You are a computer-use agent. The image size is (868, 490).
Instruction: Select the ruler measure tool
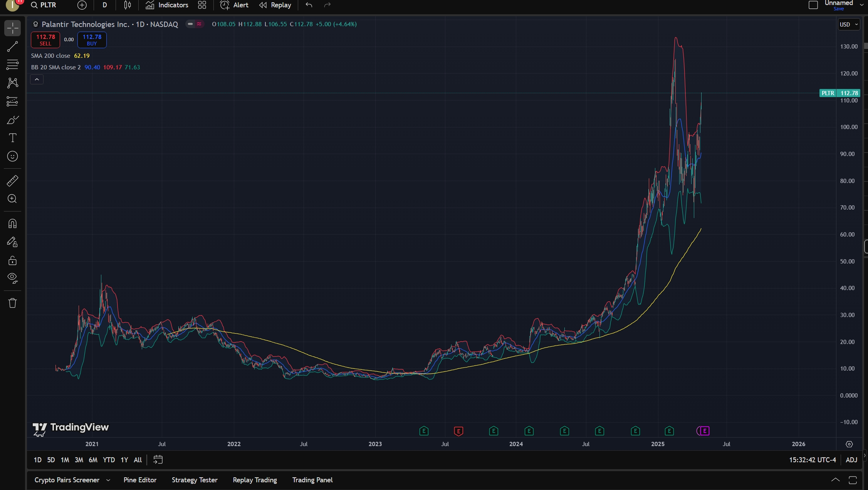click(x=12, y=181)
